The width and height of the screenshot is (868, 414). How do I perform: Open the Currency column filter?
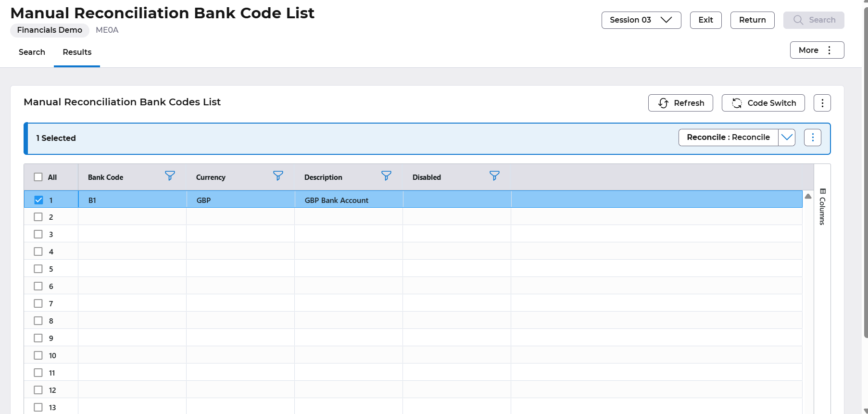coord(278,176)
